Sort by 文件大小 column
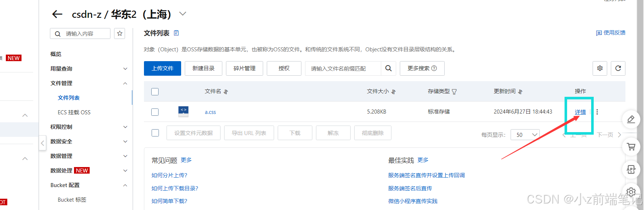The image size is (644, 210). pyautogui.click(x=394, y=92)
